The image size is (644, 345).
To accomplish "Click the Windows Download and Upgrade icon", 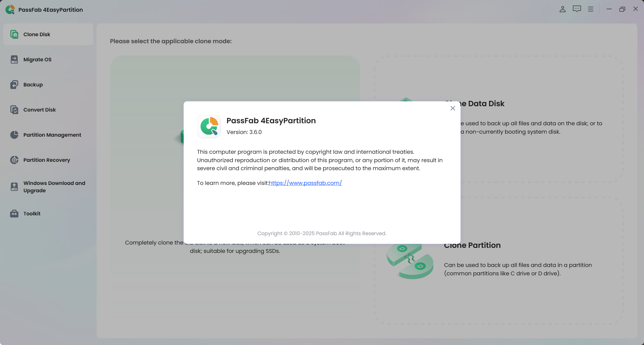I will (14, 187).
